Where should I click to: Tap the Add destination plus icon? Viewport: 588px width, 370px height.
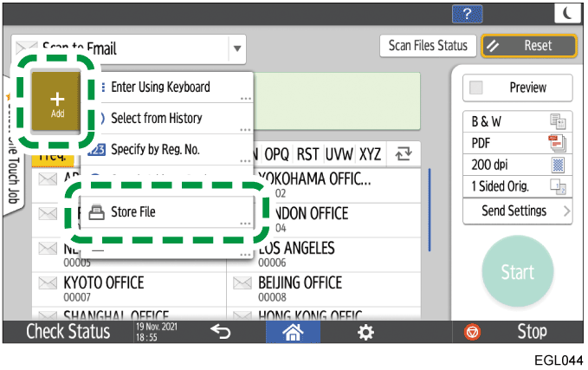coord(57,103)
